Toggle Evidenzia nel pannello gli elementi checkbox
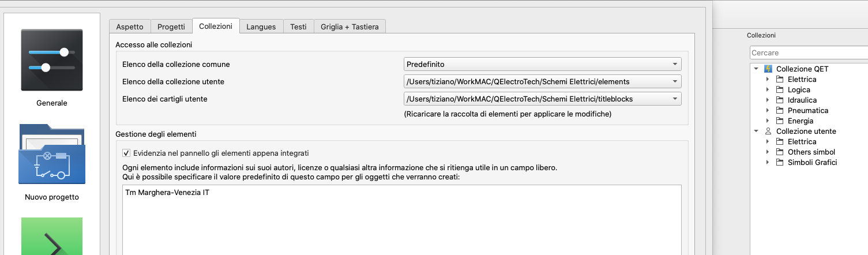Viewport: 868px width, 255px height. pos(126,153)
